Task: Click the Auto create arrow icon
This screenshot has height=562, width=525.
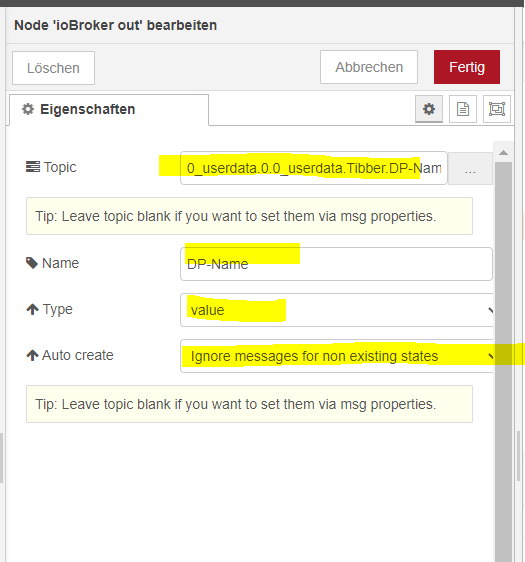Action: click(33, 355)
